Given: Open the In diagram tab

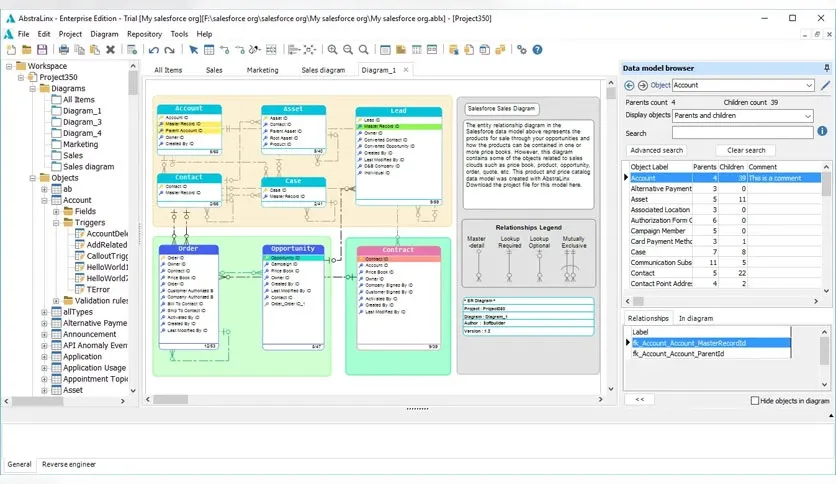Looking at the screenshot, I should pyautogui.click(x=696, y=318).
